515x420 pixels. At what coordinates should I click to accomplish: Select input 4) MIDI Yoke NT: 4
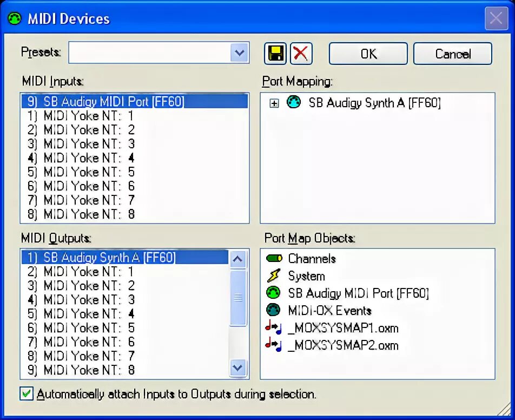pos(134,158)
